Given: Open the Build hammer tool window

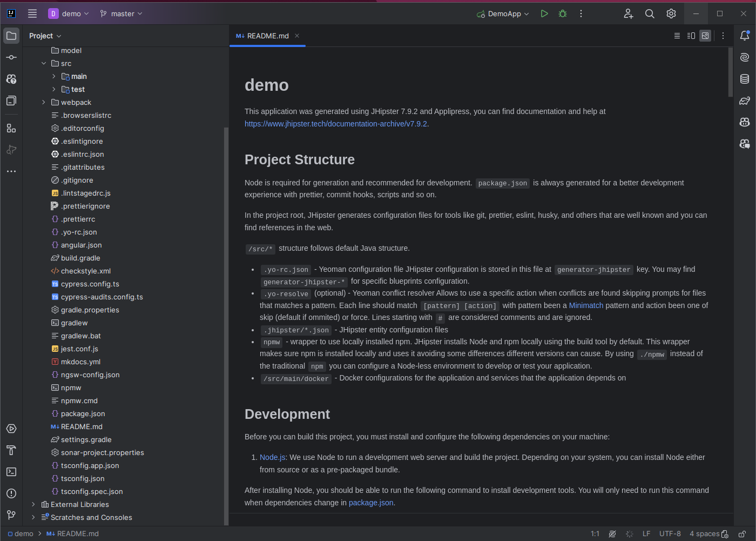Looking at the screenshot, I should (x=11, y=450).
